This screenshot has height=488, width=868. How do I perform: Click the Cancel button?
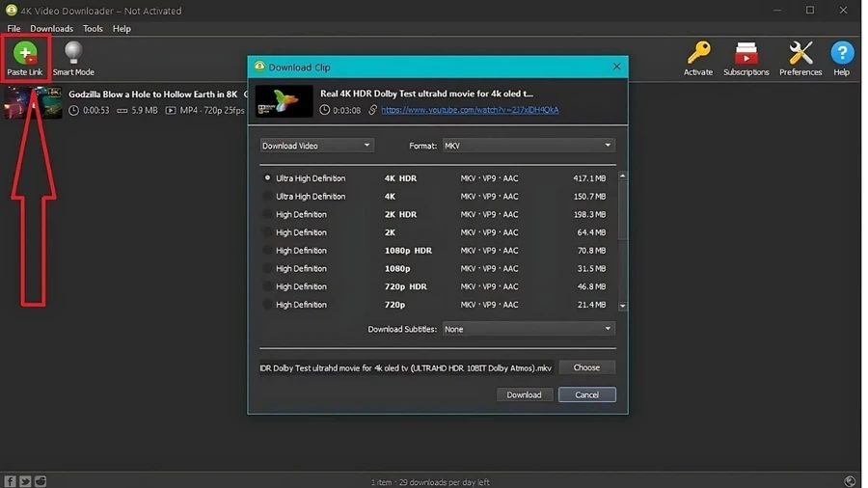586,394
